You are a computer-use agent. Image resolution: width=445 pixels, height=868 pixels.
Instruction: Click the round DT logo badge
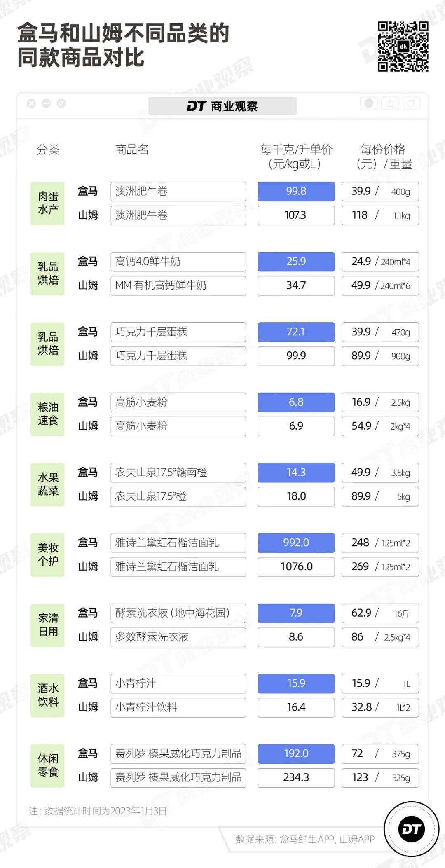(x=411, y=829)
